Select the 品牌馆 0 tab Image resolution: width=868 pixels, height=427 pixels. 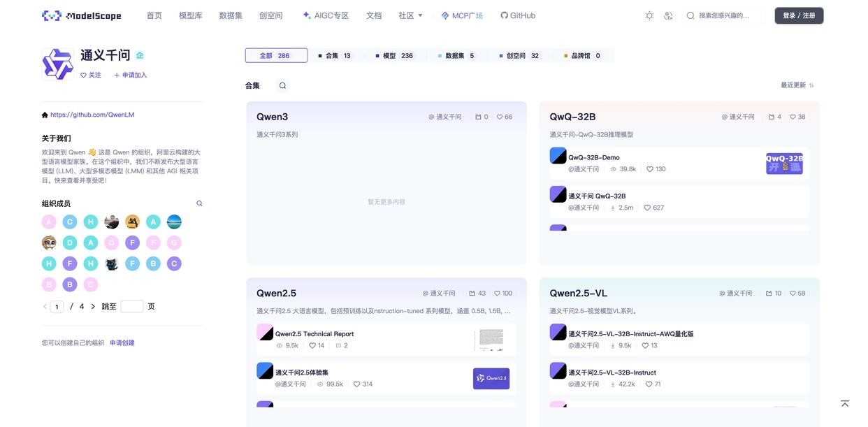pos(583,55)
